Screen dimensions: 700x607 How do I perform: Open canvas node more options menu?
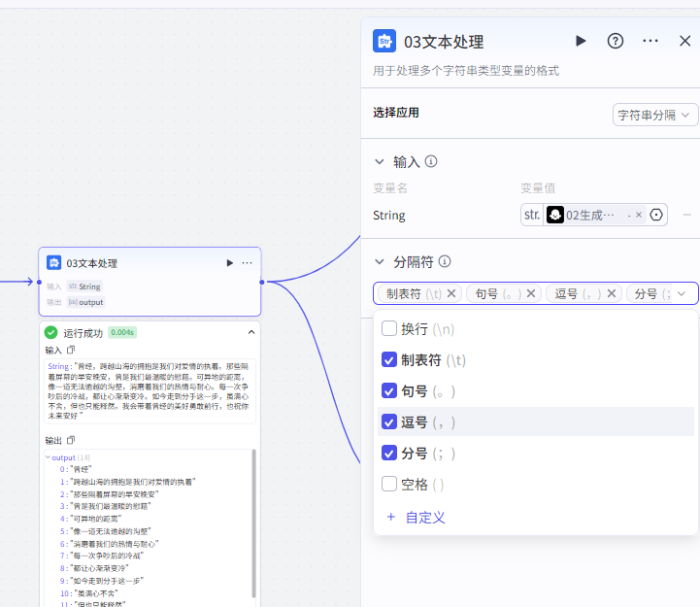point(247,263)
